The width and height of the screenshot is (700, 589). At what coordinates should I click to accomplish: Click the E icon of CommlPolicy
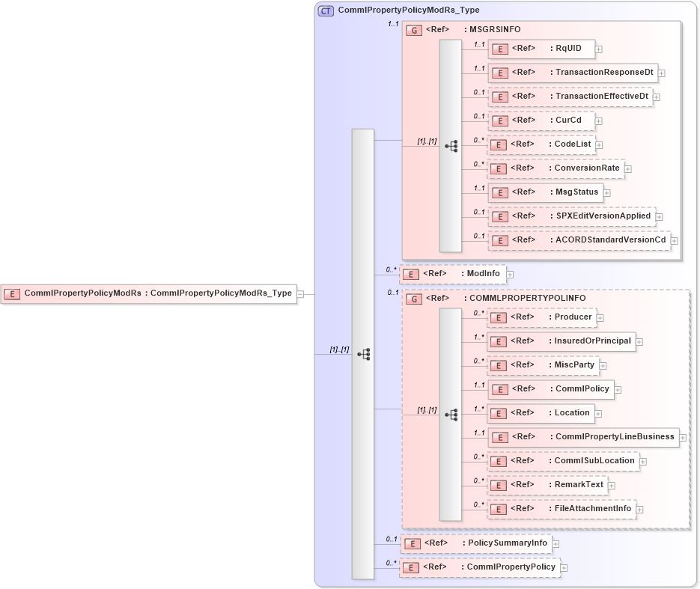point(499,389)
